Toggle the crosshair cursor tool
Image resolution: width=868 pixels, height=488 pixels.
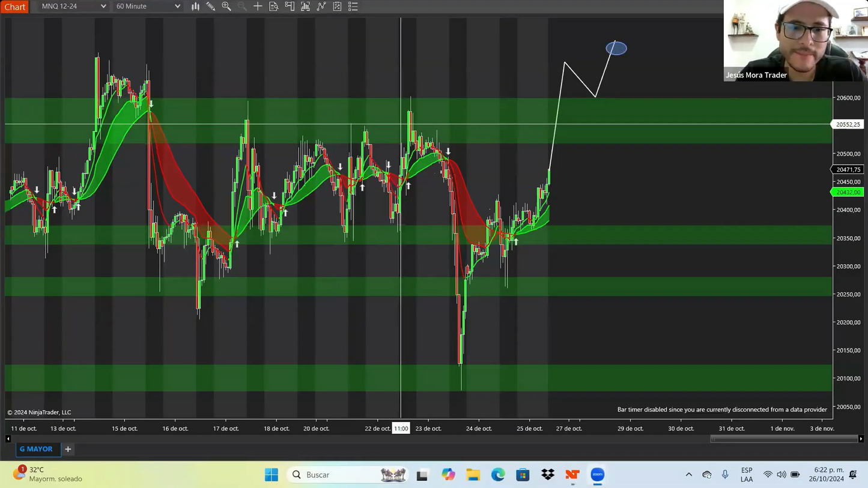tap(258, 7)
